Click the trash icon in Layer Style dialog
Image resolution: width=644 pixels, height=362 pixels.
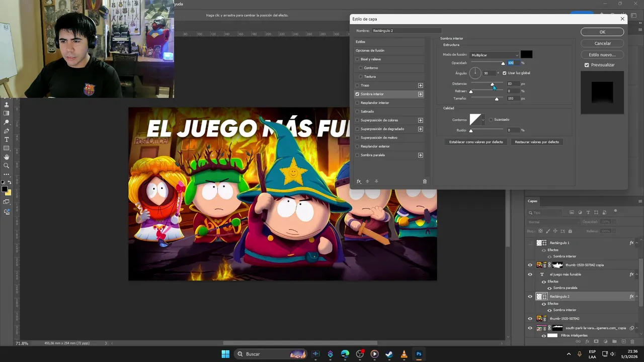425,182
